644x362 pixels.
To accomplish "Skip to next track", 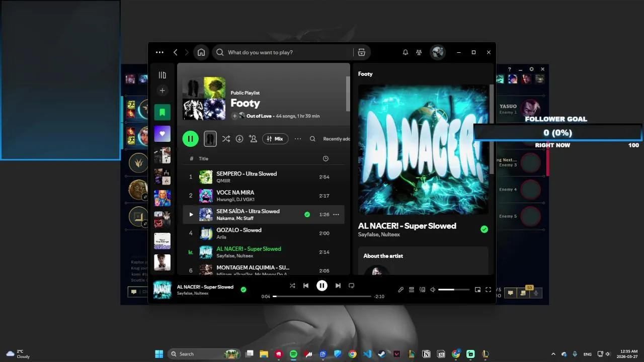I will click(x=338, y=286).
